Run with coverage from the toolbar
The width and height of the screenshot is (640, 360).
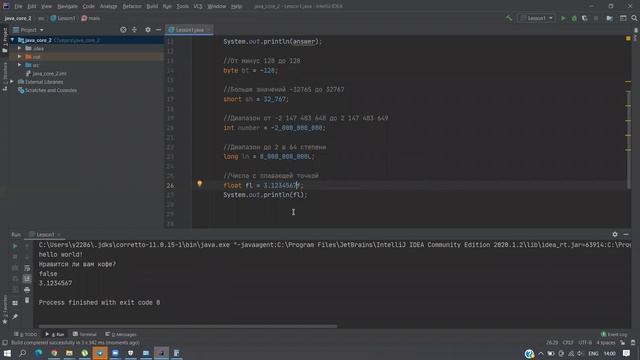[584, 18]
